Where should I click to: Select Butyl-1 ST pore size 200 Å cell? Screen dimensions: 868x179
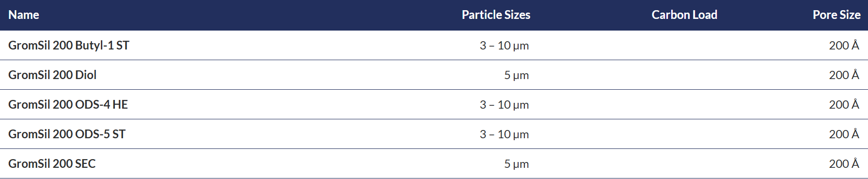[x=844, y=45]
